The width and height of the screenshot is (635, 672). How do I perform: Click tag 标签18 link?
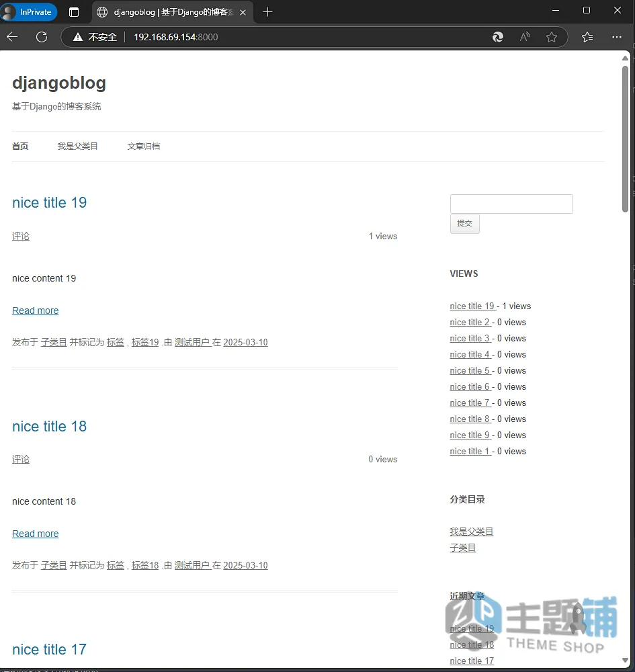pos(145,566)
